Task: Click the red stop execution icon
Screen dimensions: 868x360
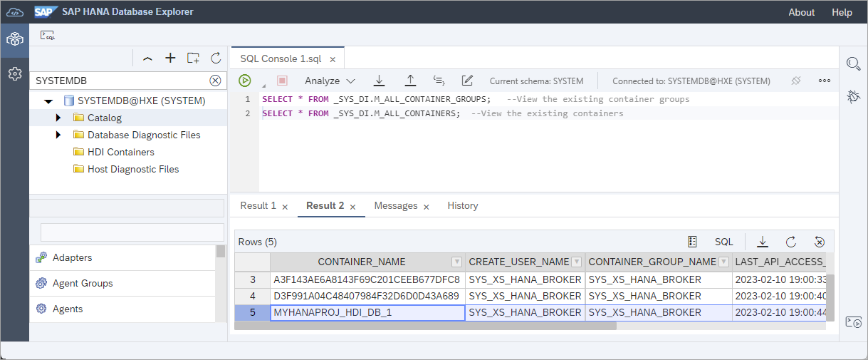Action: click(282, 81)
